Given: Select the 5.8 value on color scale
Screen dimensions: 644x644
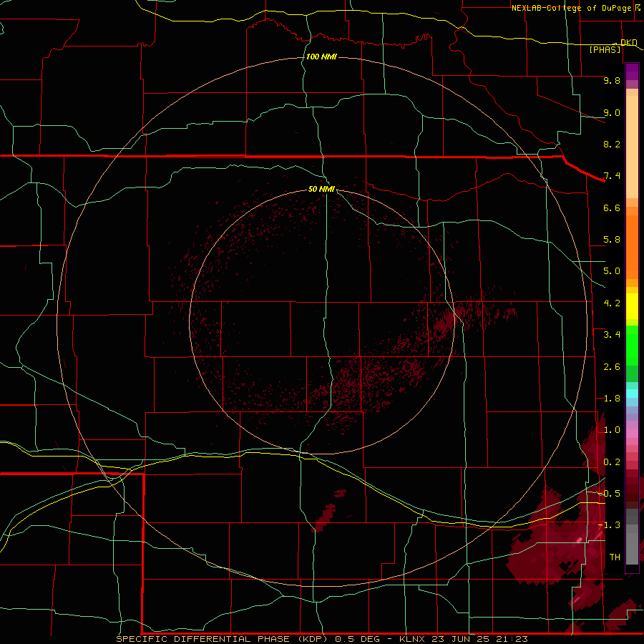Looking at the screenshot, I should click(x=612, y=240).
